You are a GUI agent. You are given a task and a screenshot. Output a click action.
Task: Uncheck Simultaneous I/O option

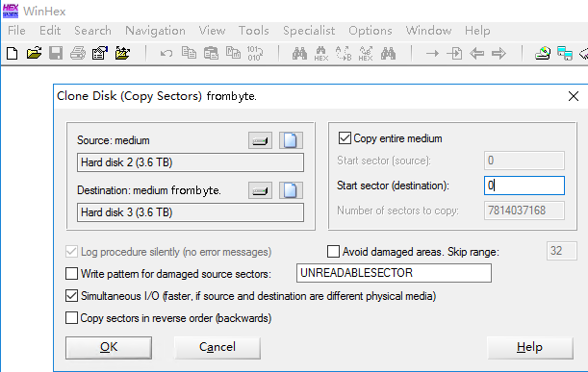click(71, 296)
